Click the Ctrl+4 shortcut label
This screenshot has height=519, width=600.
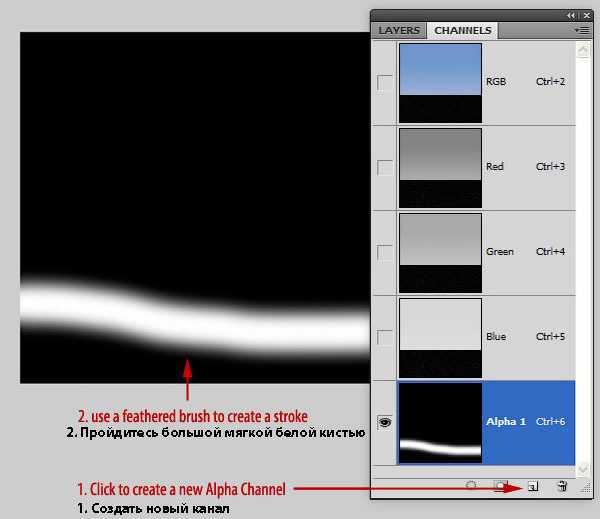[550, 251]
